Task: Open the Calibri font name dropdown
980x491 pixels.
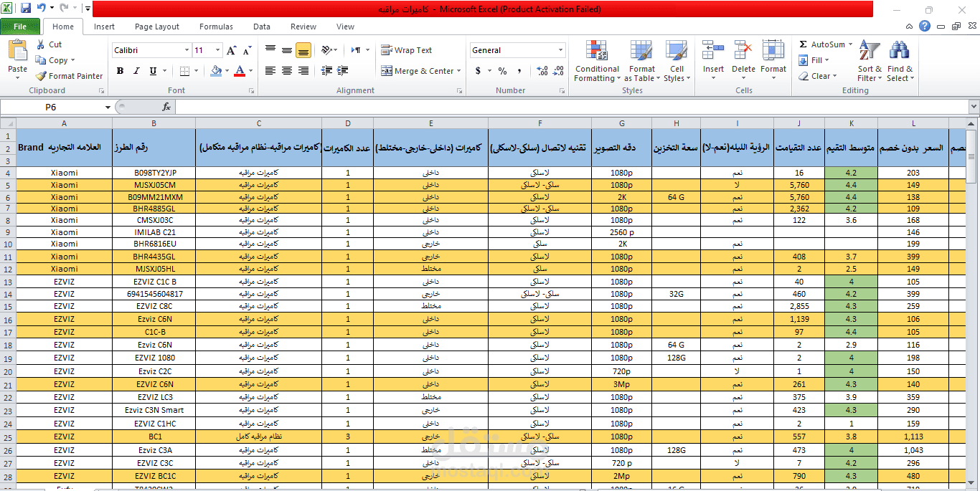Action: [x=187, y=50]
